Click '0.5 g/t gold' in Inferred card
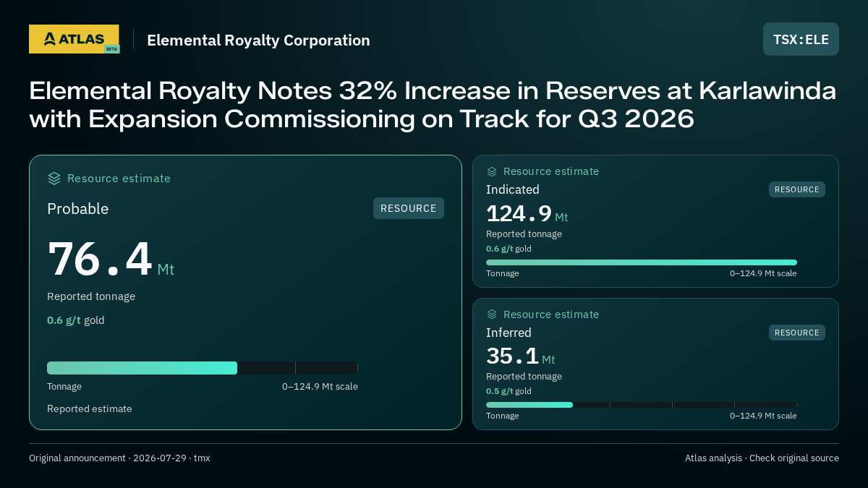The width and height of the screenshot is (868, 488). pyautogui.click(x=509, y=391)
